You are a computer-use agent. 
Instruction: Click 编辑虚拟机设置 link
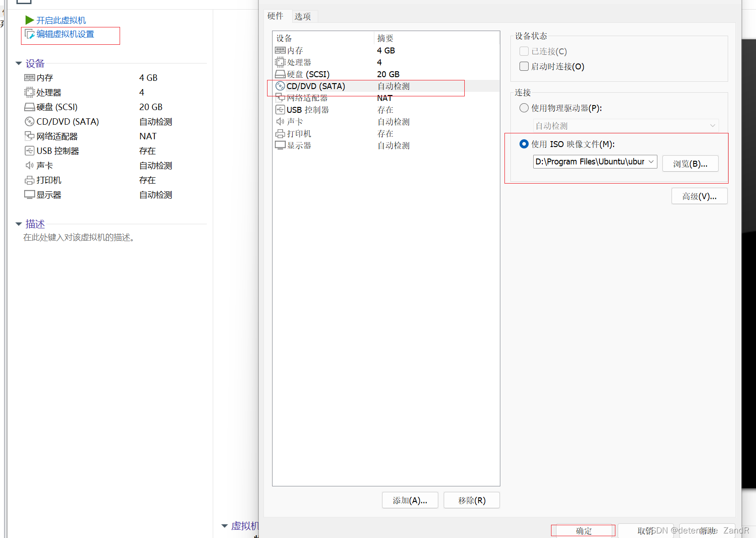65,34
